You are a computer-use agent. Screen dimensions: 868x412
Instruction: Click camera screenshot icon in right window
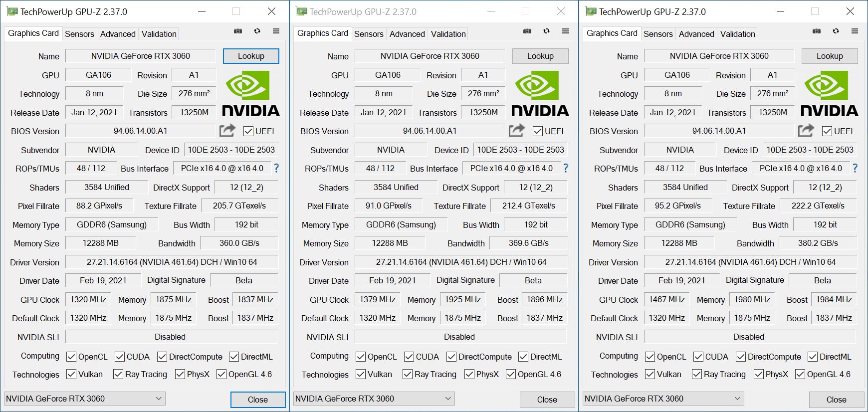(x=817, y=31)
